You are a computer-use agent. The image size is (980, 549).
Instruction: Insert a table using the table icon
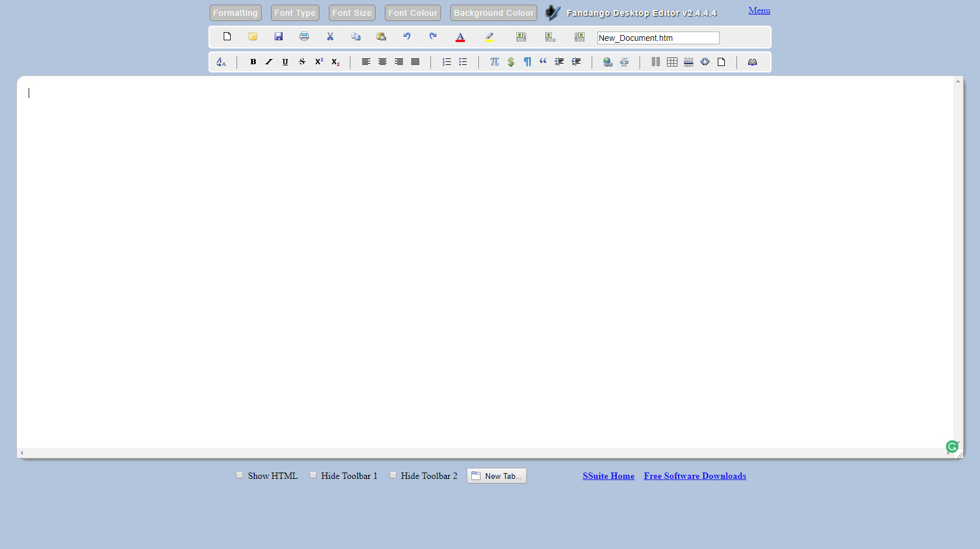pos(672,62)
